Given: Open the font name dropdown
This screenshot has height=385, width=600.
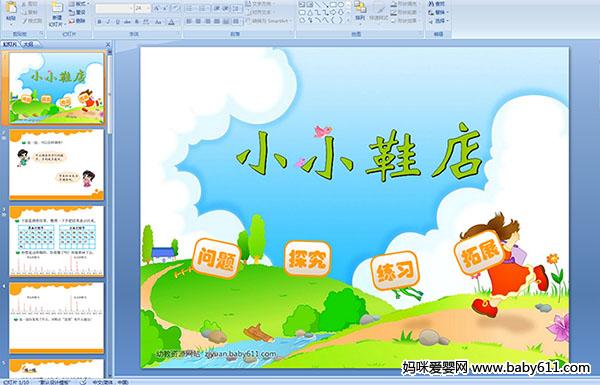Looking at the screenshot, I should coord(131,8).
